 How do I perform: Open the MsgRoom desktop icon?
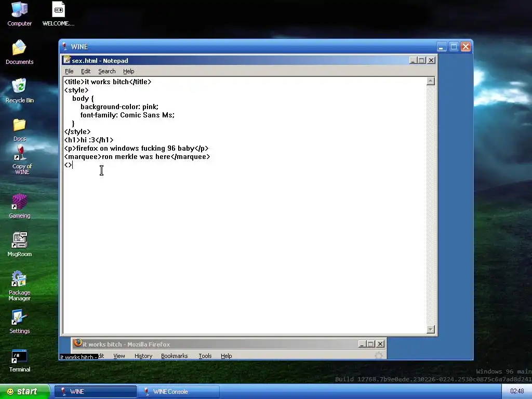click(x=19, y=244)
